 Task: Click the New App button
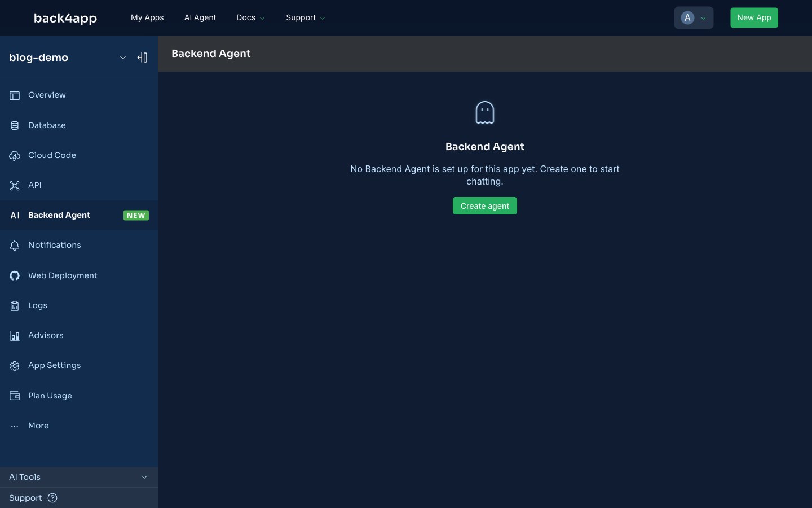[754, 17]
